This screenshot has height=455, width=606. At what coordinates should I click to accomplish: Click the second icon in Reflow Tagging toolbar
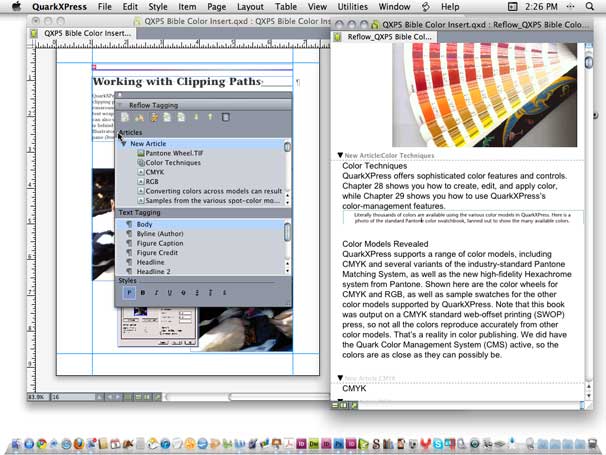[139, 117]
